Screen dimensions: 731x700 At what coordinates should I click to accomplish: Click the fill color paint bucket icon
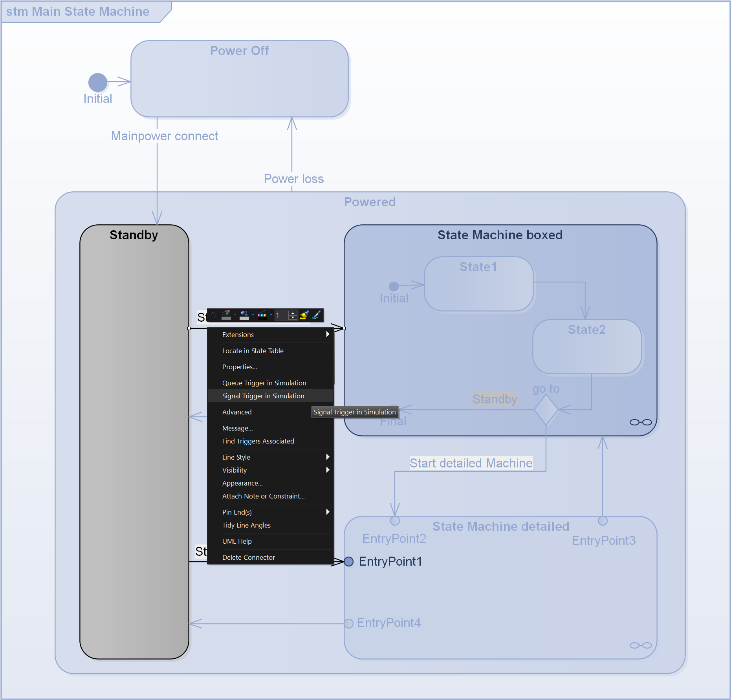pyautogui.click(x=244, y=313)
